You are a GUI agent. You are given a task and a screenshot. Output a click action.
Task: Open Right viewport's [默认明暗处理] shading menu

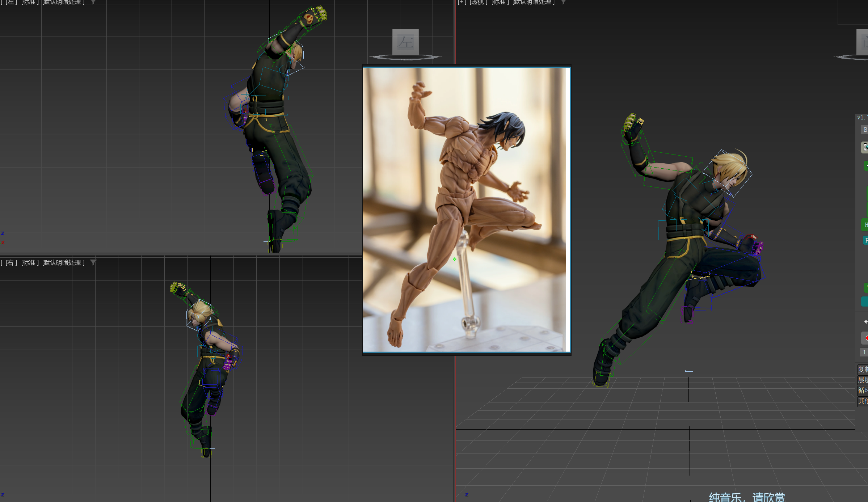63,262
